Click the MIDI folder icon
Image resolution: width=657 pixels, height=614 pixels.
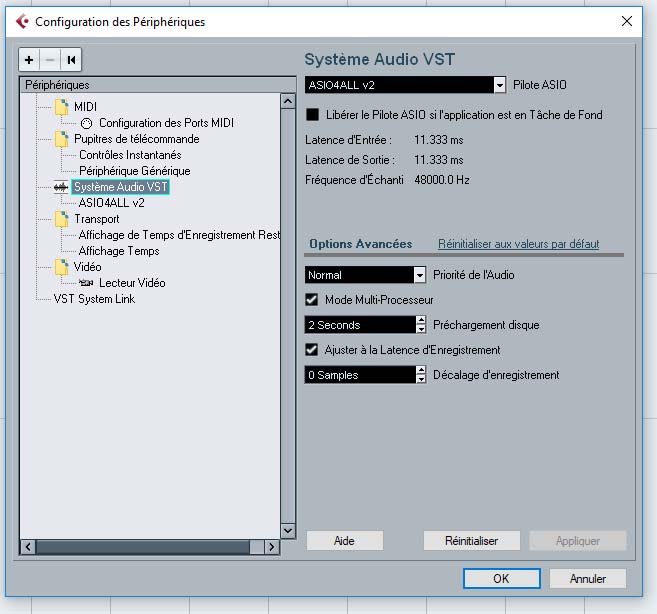pos(61,107)
